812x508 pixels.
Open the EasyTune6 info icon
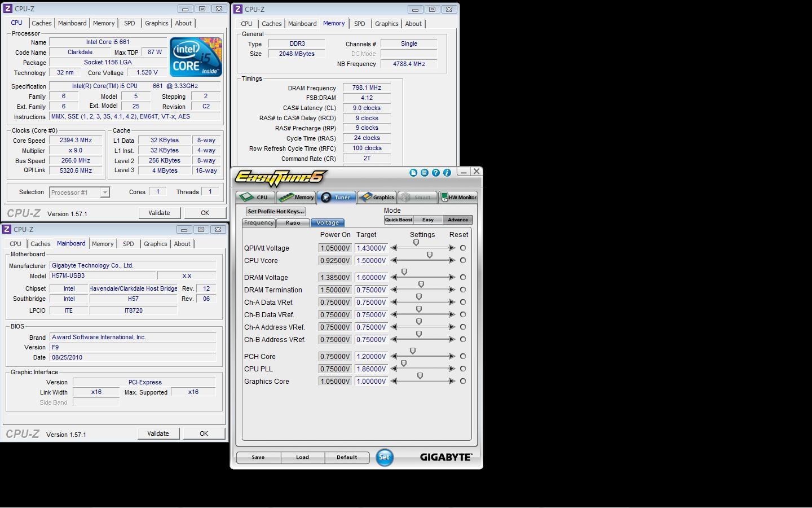(x=447, y=173)
